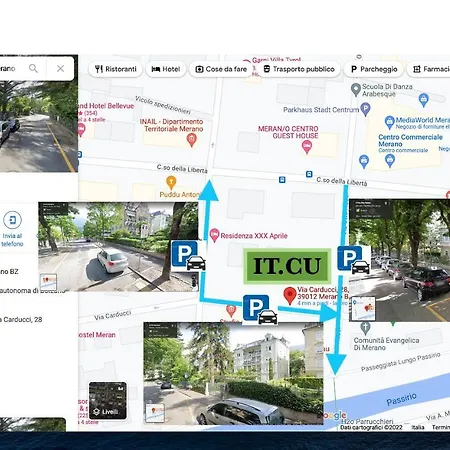Clear the search with the X icon
The image size is (450, 450).
[60, 69]
